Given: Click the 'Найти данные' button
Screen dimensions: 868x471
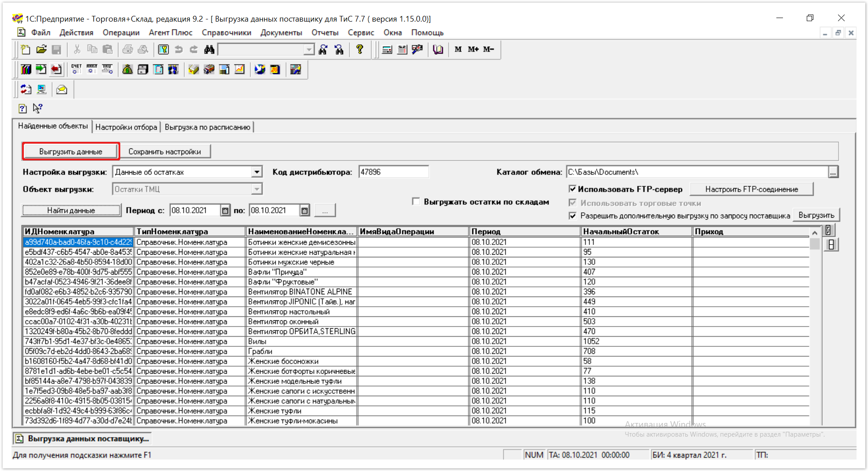Looking at the screenshot, I should [x=71, y=211].
